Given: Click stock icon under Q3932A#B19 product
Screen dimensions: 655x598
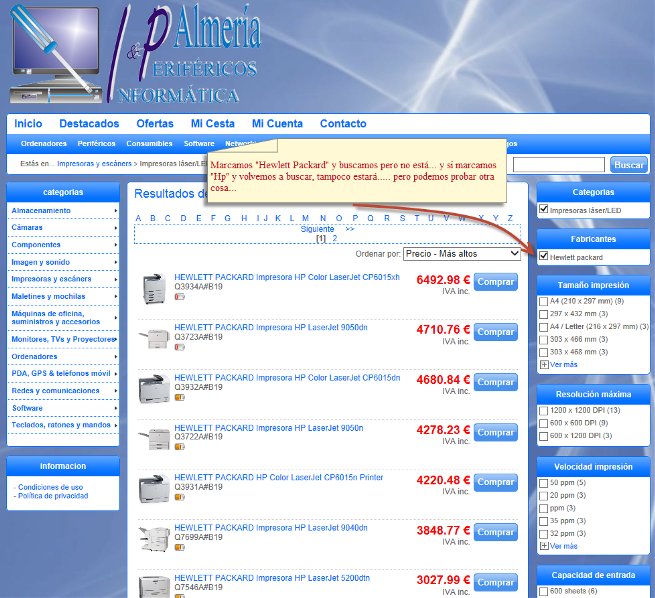Looking at the screenshot, I should (x=180, y=397).
